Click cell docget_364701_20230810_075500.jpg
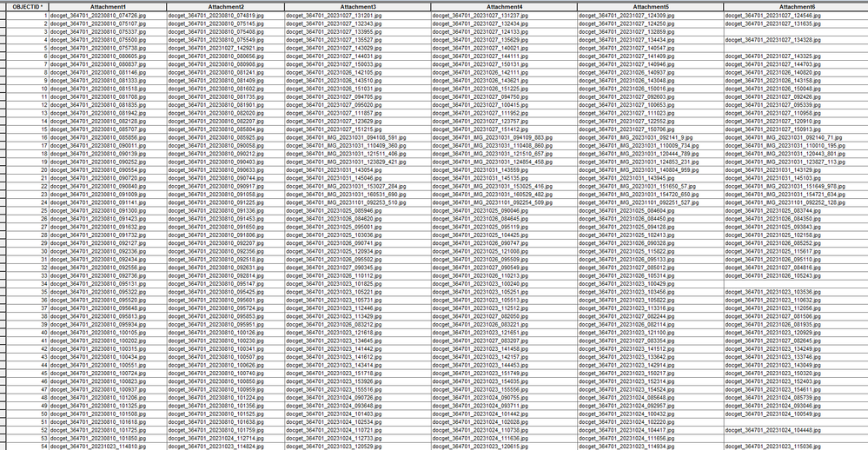Viewport: 868px width, 450px height. point(108,40)
